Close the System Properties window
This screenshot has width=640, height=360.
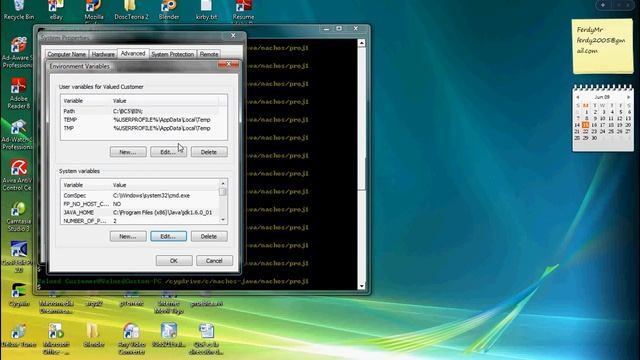point(233,36)
